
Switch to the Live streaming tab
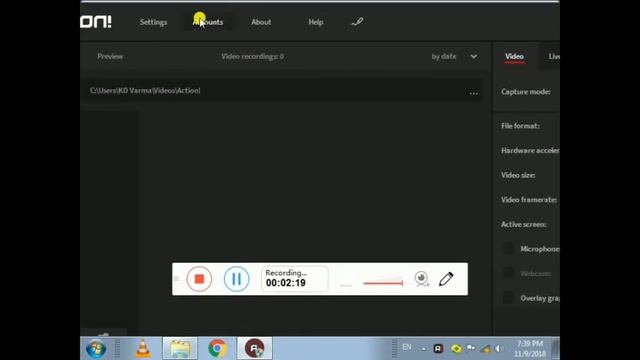click(x=554, y=56)
